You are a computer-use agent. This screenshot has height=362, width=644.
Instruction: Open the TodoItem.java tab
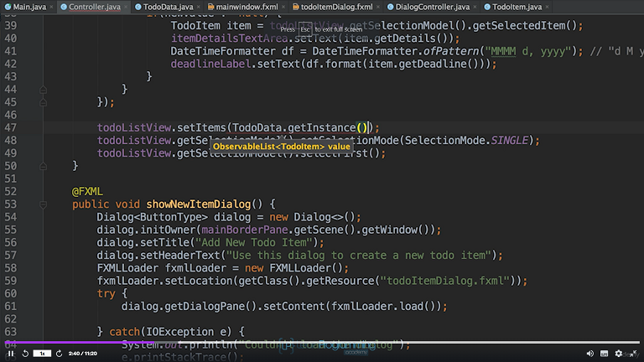click(x=517, y=7)
